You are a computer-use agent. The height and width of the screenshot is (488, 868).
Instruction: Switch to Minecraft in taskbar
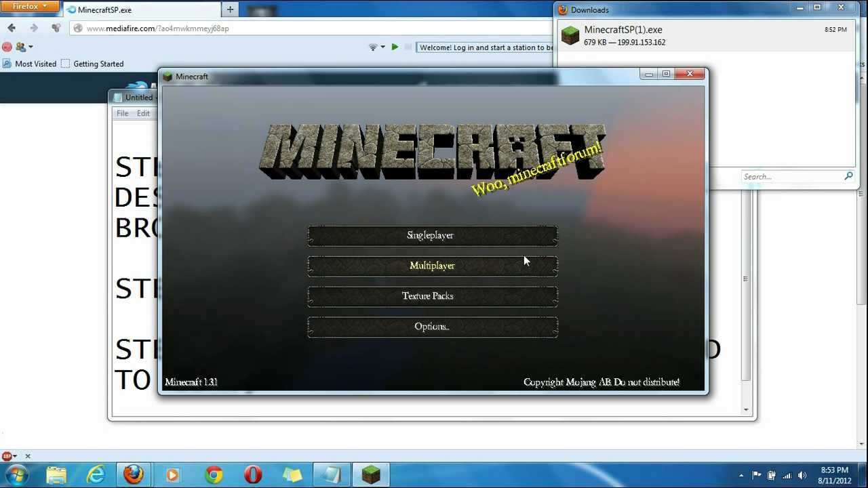point(371,475)
